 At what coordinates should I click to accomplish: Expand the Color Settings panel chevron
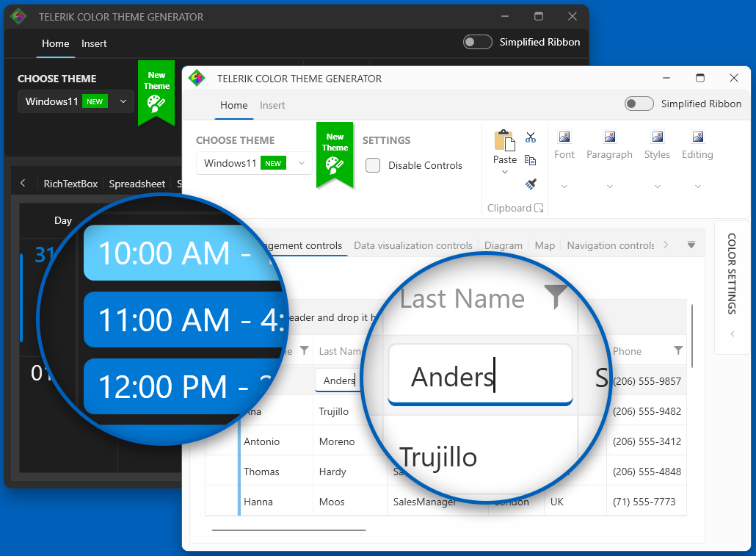[732, 334]
